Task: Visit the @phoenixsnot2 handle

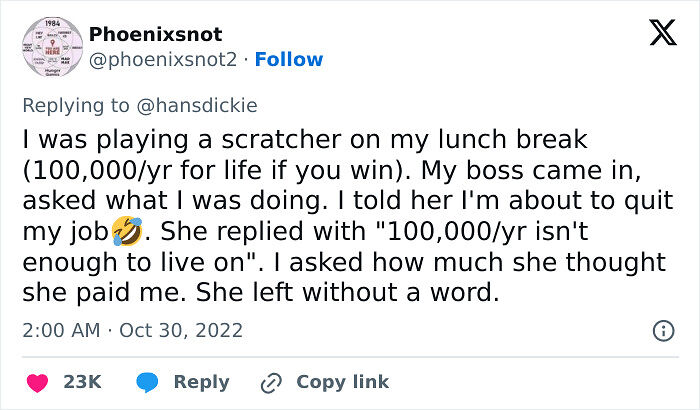Action: tap(163, 60)
